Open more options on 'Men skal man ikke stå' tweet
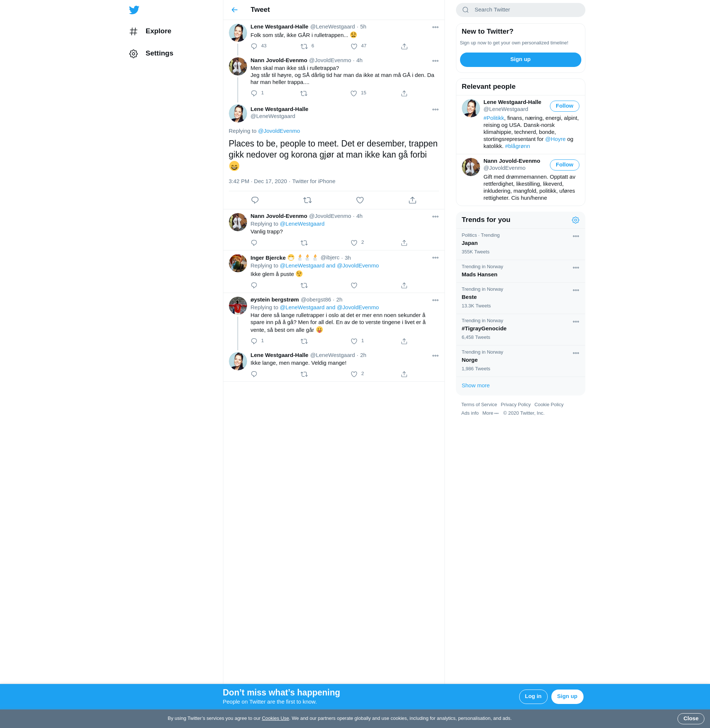This screenshot has width=710, height=728. pyautogui.click(x=435, y=61)
